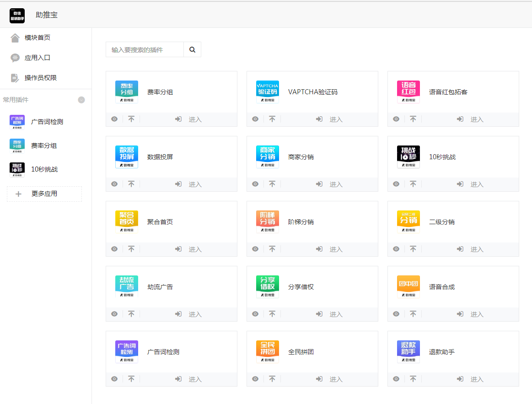Toggle the eye icon on the 商家分销 card
Viewport: 532px width, 404px height.
[255, 184]
